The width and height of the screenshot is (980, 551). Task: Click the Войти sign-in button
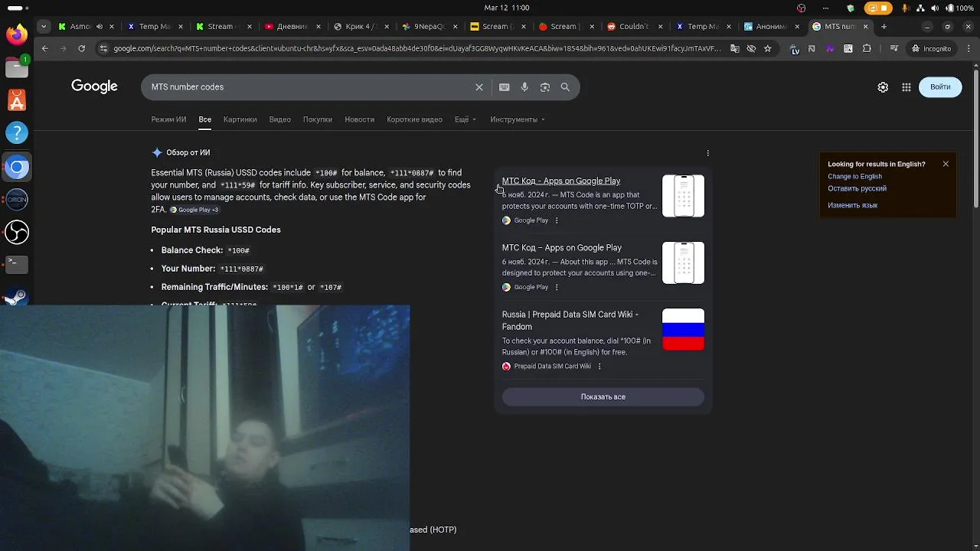(940, 87)
